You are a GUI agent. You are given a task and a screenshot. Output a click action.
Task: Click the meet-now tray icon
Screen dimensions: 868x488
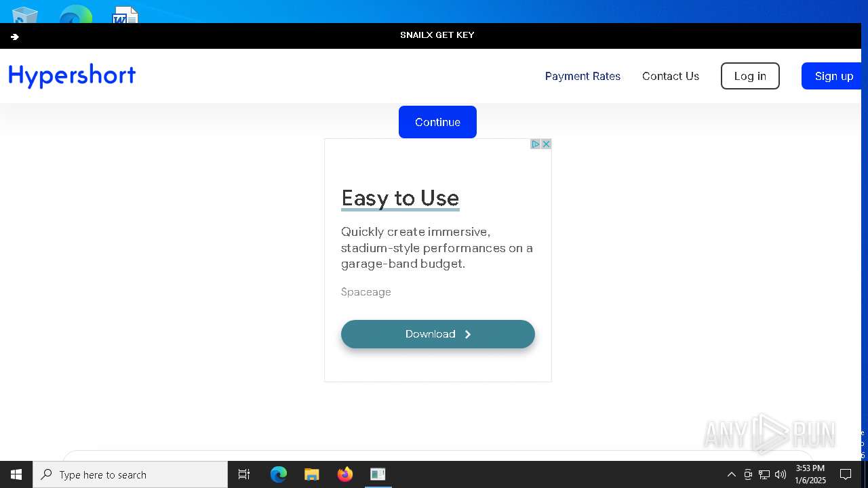pyautogui.click(x=748, y=474)
